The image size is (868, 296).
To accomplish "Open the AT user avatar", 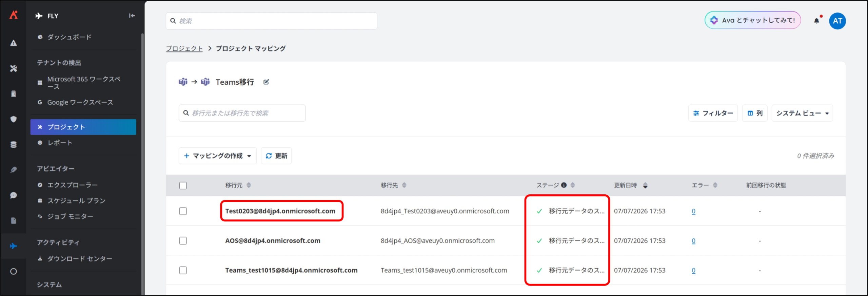I will pos(837,21).
